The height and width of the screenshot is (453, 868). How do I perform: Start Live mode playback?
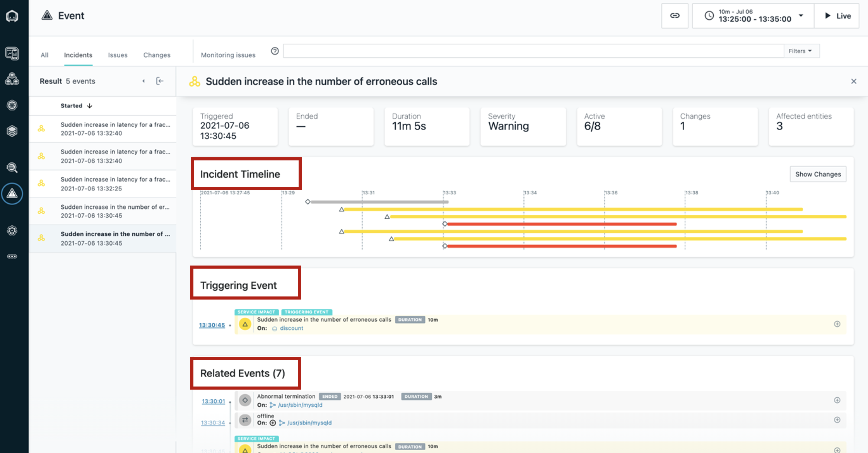(837, 16)
